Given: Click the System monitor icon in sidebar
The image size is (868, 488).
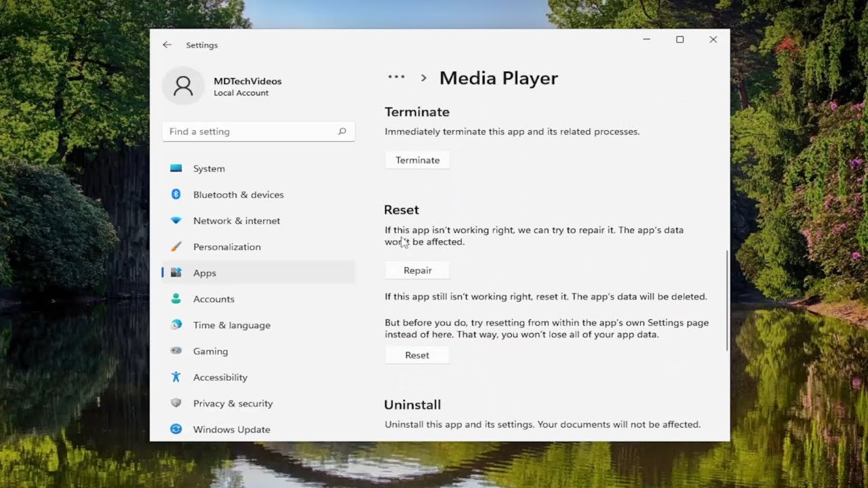Looking at the screenshot, I should click(x=176, y=168).
